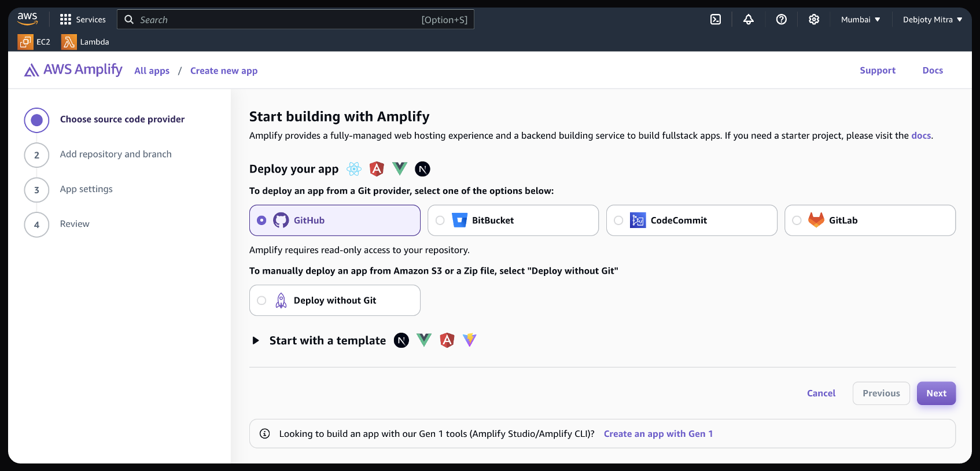
Task: Cancel the app creation
Action: point(821,393)
